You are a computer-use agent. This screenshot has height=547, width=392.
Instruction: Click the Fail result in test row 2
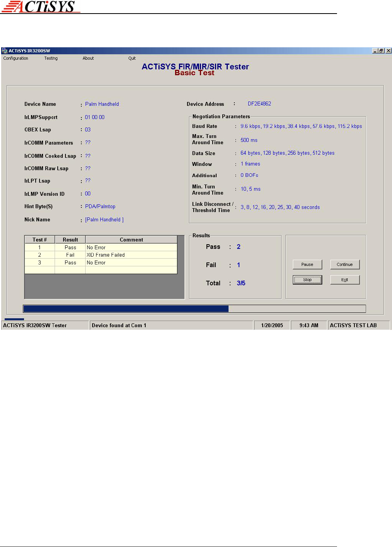70,255
